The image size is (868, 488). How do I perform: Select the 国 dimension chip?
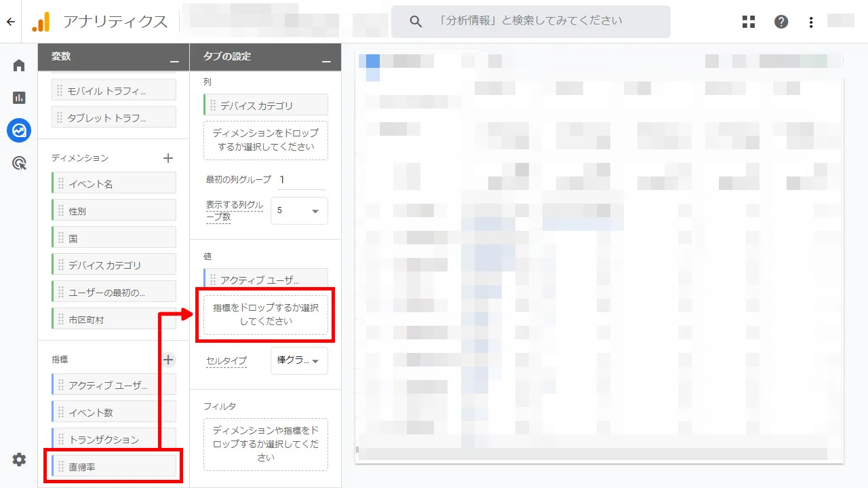113,236
